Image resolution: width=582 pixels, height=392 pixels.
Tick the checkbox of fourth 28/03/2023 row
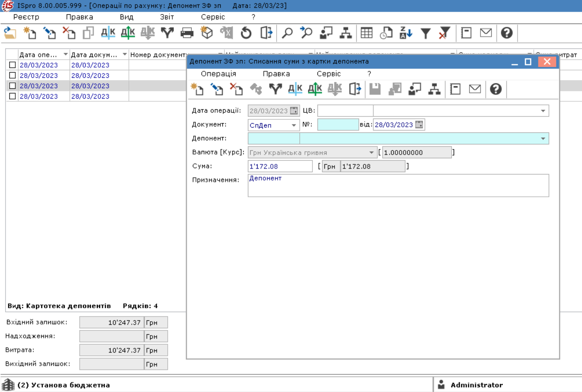point(13,96)
